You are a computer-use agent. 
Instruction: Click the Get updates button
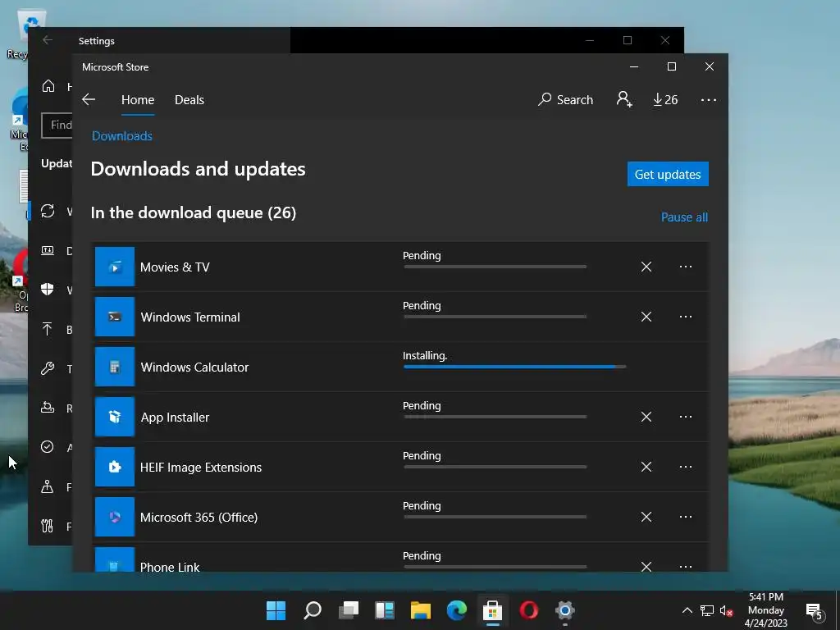[x=668, y=174]
